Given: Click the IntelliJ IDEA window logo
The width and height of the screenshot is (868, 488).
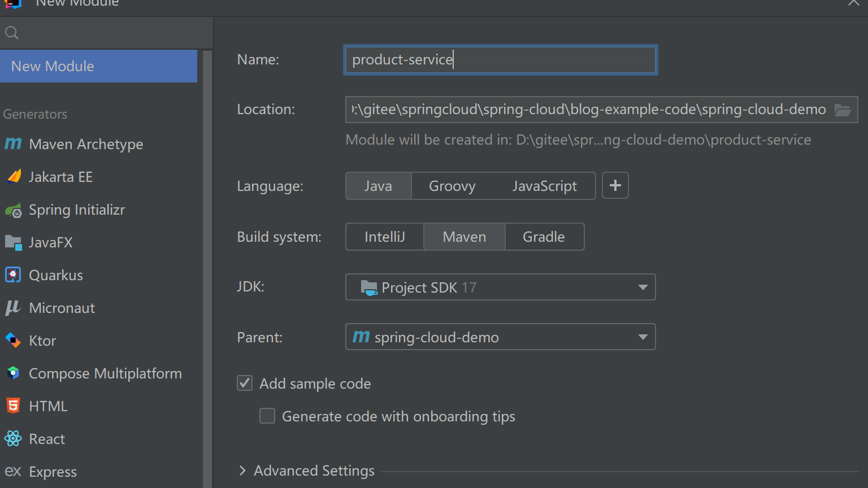Looking at the screenshot, I should [x=12, y=3].
